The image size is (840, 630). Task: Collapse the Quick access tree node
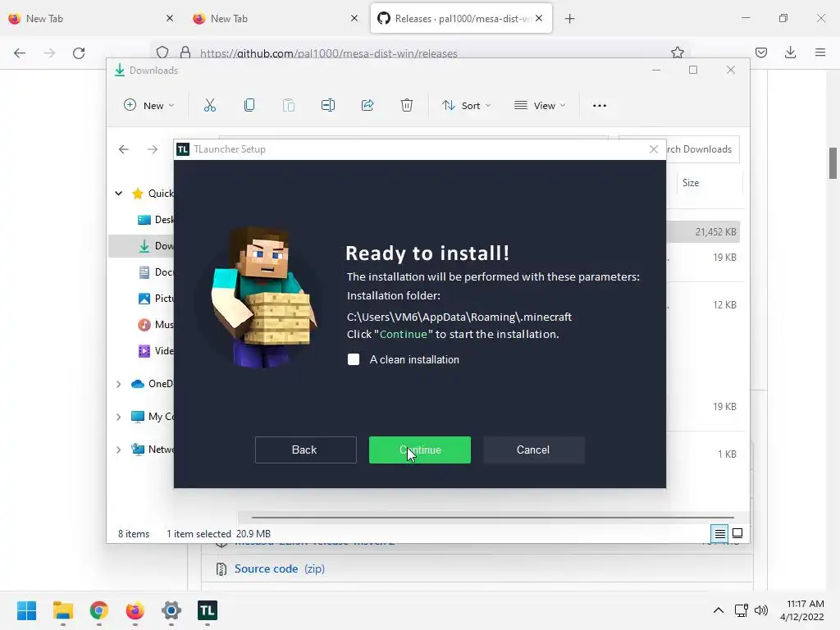pyautogui.click(x=118, y=194)
